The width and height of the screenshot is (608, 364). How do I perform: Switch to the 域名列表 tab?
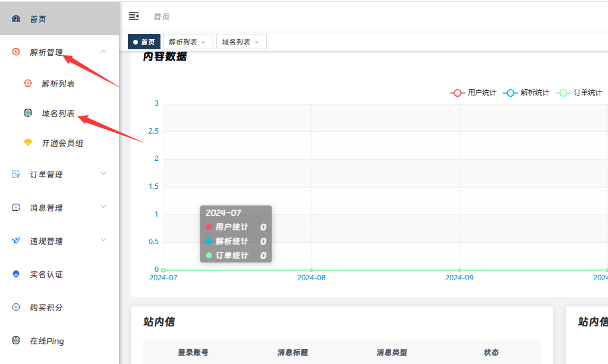coord(236,42)
